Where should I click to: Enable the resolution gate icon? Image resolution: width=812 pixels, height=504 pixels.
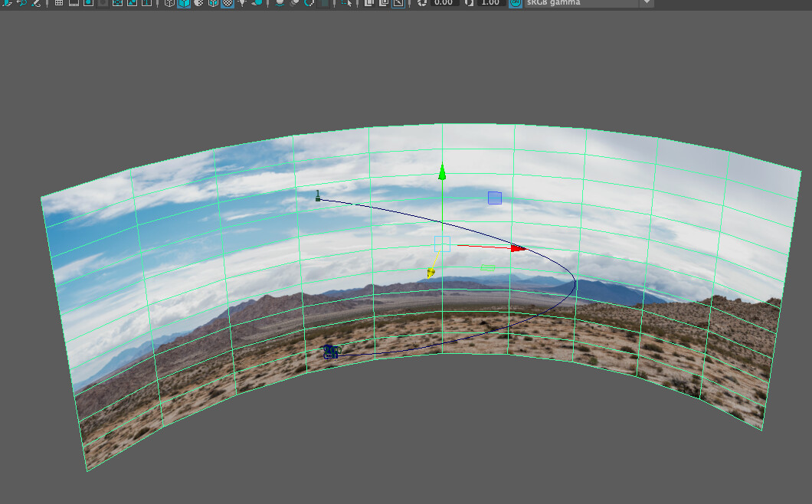pos(87,4)
